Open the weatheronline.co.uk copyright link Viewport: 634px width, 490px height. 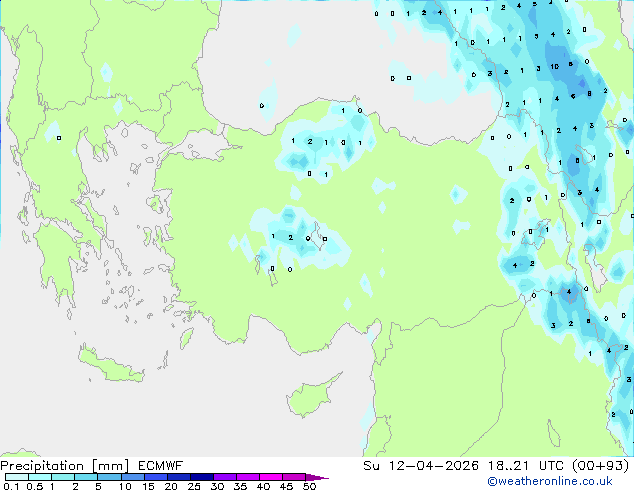point(550,481)
